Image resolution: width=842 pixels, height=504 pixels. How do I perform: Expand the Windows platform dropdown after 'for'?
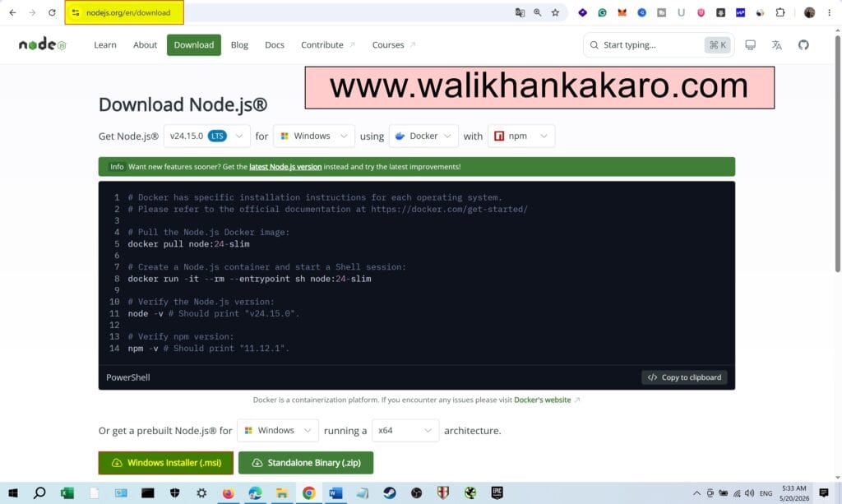click(x=314, y=136)
